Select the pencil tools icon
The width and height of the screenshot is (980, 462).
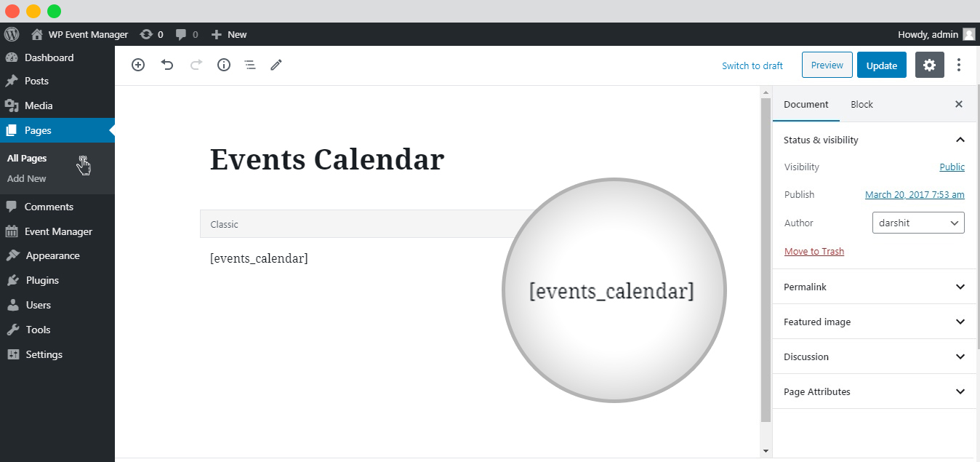pyautogui.click(x=276, y=65)
